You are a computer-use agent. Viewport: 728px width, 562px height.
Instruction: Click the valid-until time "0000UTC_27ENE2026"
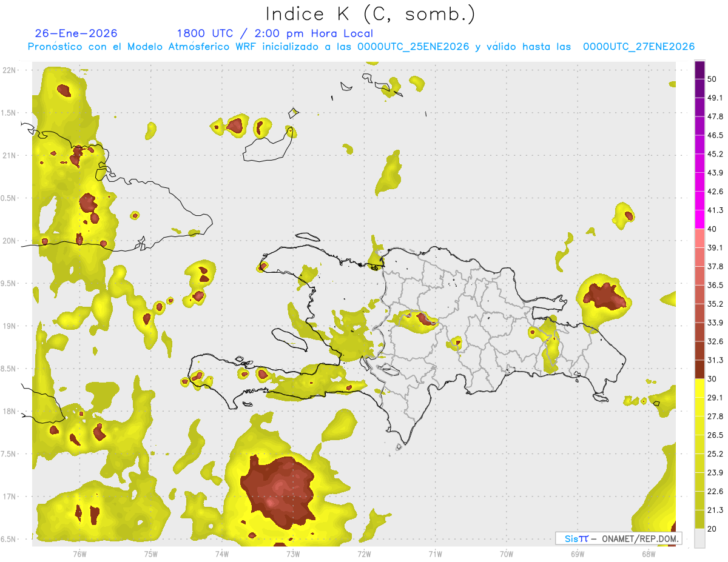pyautogui.click(x=639, y=47)
